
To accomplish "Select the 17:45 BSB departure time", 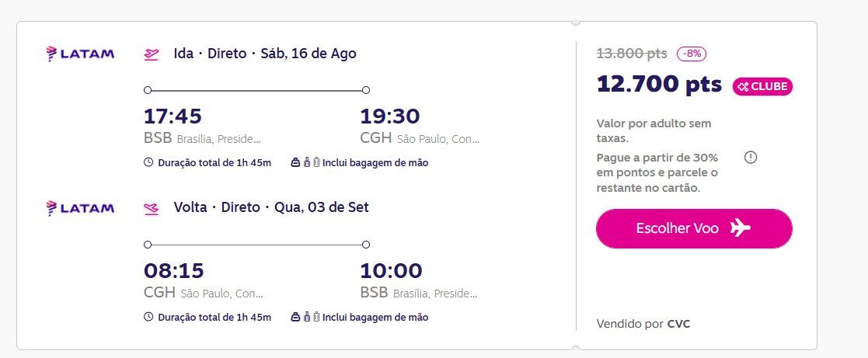I will point(173,116).
